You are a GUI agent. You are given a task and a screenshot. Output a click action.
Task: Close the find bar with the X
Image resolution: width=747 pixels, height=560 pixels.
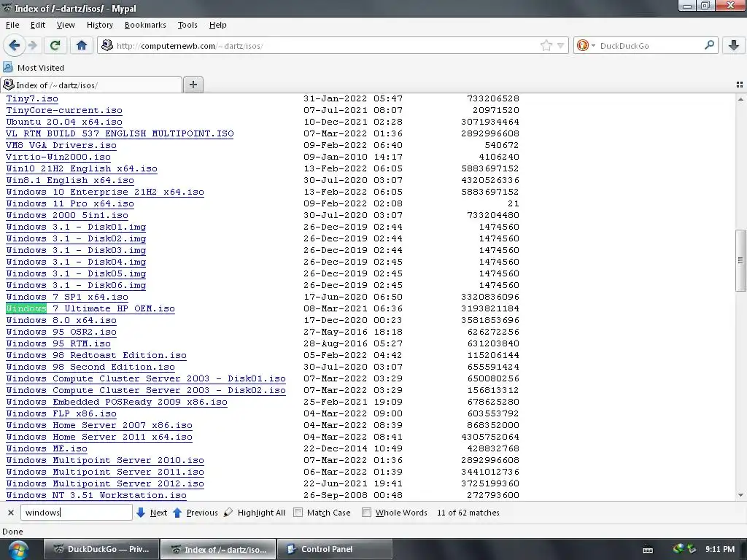[10, 513]
